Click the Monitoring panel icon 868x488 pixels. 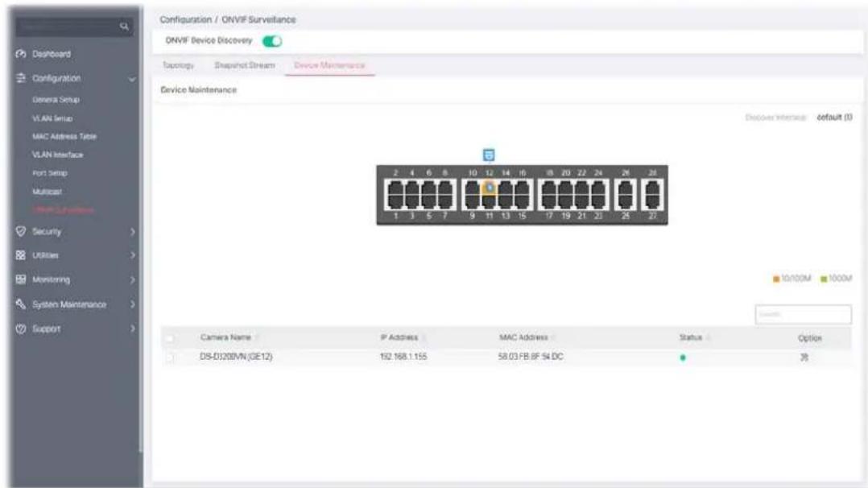click(21, 279)
